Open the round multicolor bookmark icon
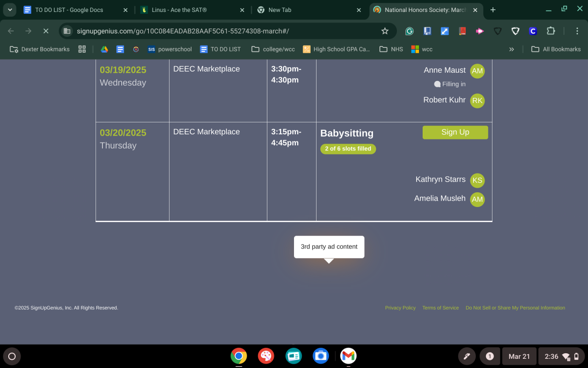This screenshot has height=368, width=588. tap(136, 49)
